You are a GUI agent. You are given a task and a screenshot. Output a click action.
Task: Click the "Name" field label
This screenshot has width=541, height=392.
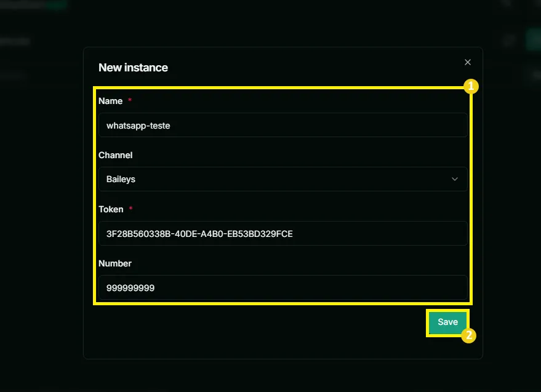tap(110, 101)
